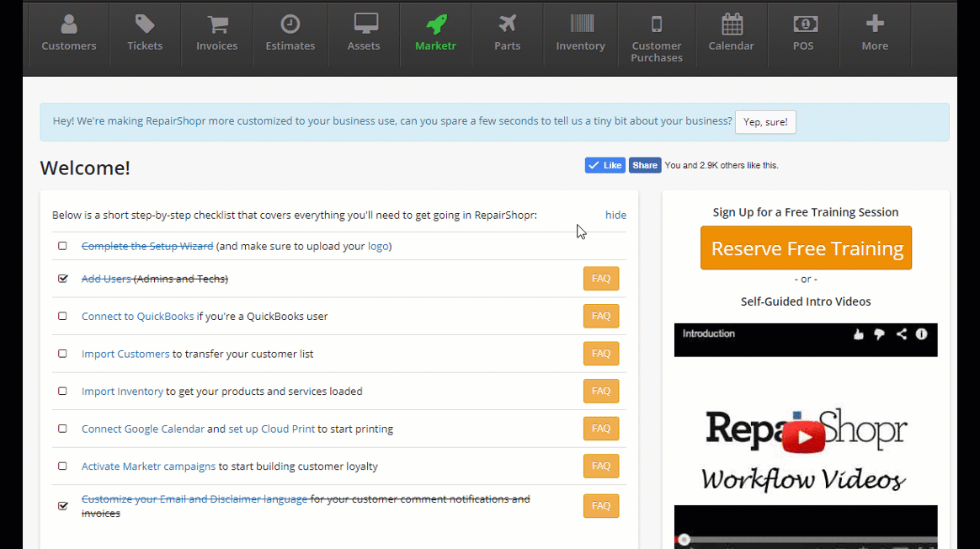Open FAQ for Activate Marketr campaigns
The width and height of the screenshot is (980, 549).
[x=601, y=466]
